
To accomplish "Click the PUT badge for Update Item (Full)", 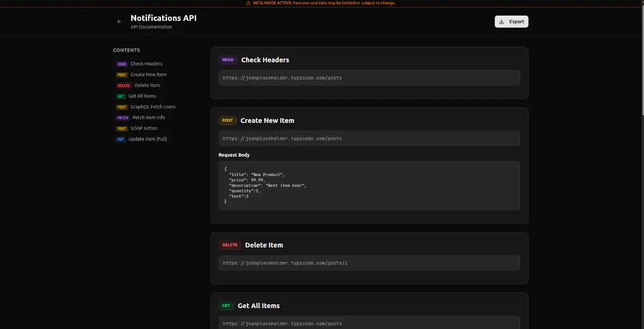I will 121,139.
